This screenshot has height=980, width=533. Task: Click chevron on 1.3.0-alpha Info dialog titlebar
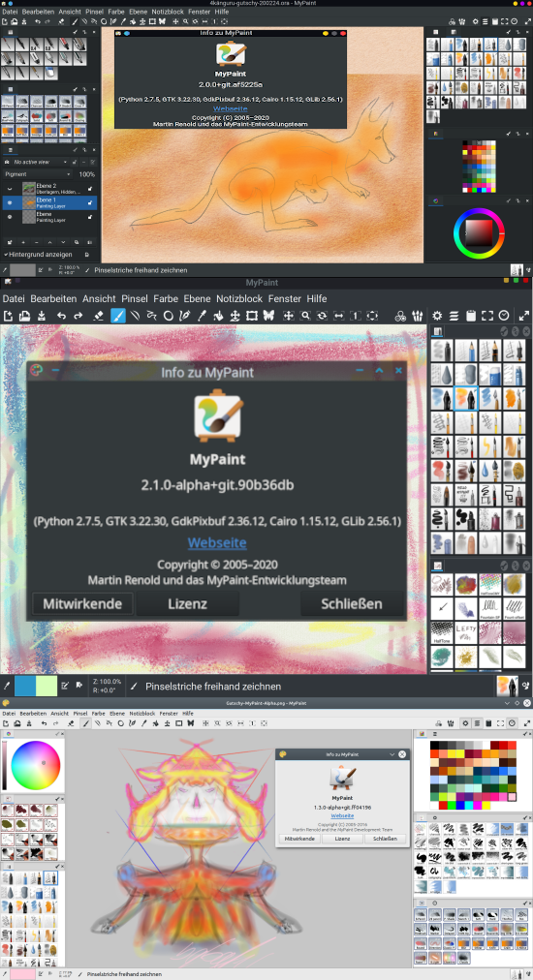[x=392, y=754]
